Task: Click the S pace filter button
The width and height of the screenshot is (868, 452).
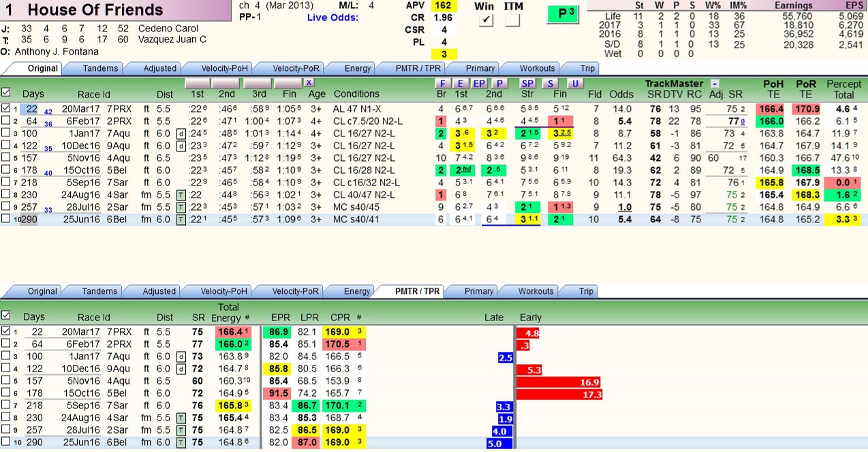Action: click(x=551, y=83)
